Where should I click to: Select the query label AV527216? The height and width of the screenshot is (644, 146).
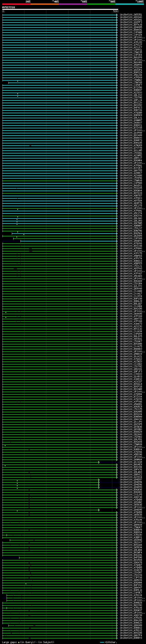tap(8, 8)
